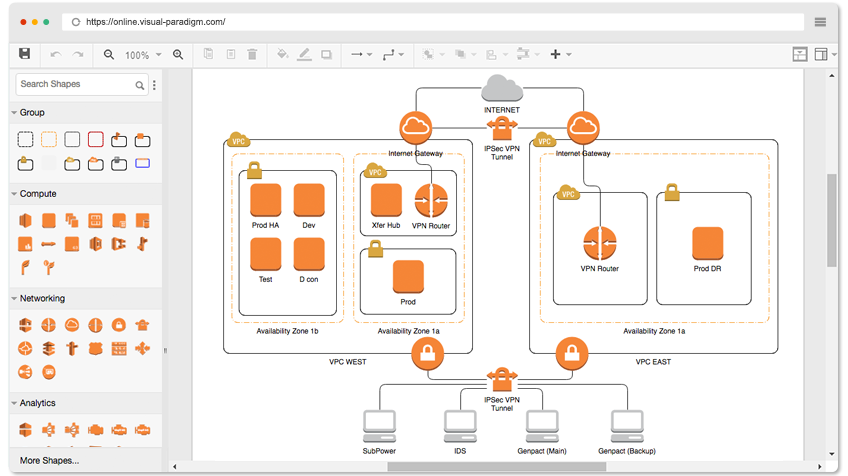Open the hamburger menu in browser bar
Viewport: 848px width, 476px height.
820,22
